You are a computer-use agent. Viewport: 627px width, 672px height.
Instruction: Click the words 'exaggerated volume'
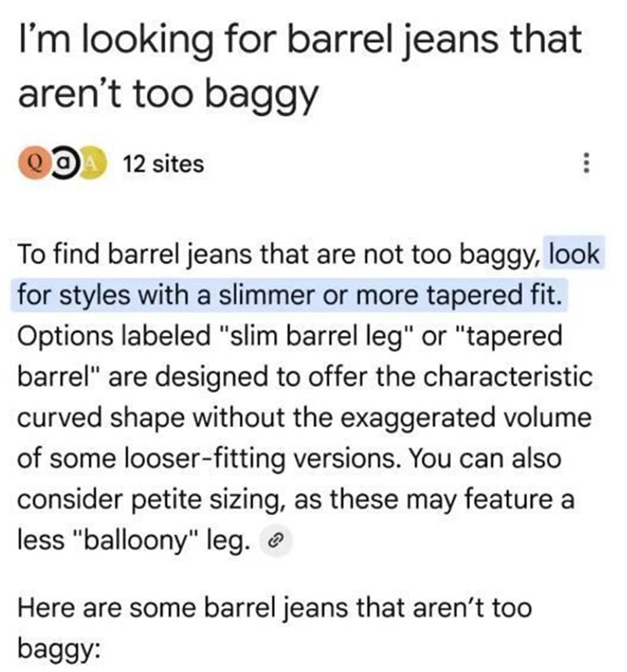pyautogui.click(x=466, y=418)
